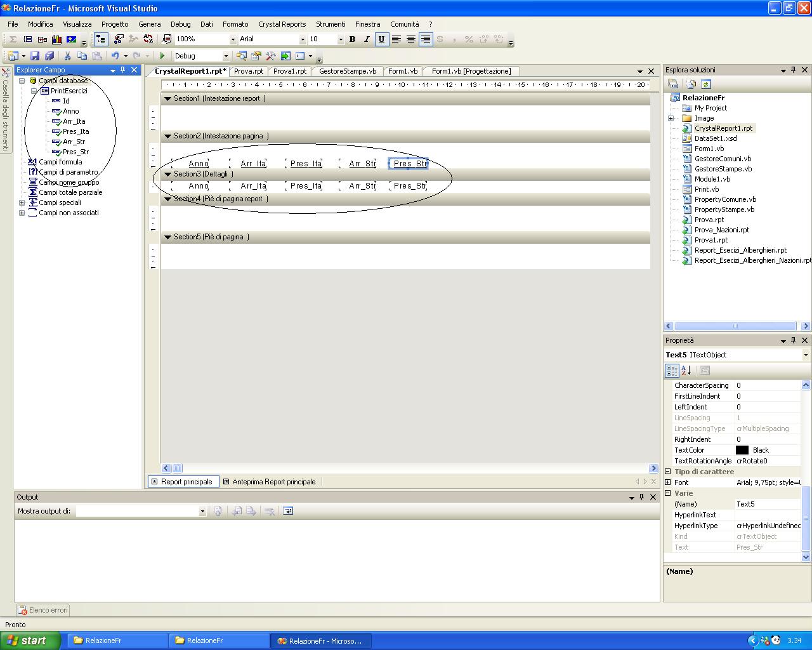
Task: Click the Properties window toolbar icon
Action: pos(256,56)
